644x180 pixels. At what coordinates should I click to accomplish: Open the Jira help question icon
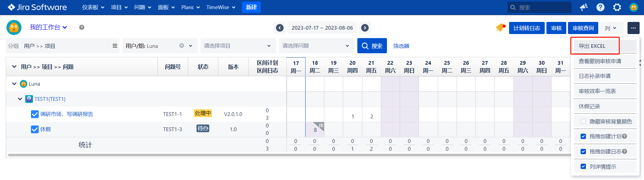click(x=600, y=7)
